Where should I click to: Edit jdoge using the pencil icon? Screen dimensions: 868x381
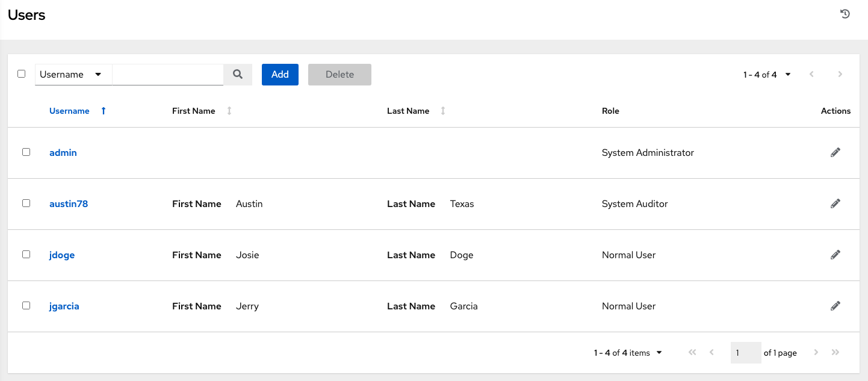[x=835, y=255]
